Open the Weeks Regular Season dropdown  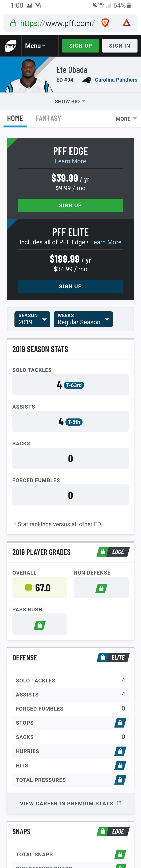coord(83,319)
